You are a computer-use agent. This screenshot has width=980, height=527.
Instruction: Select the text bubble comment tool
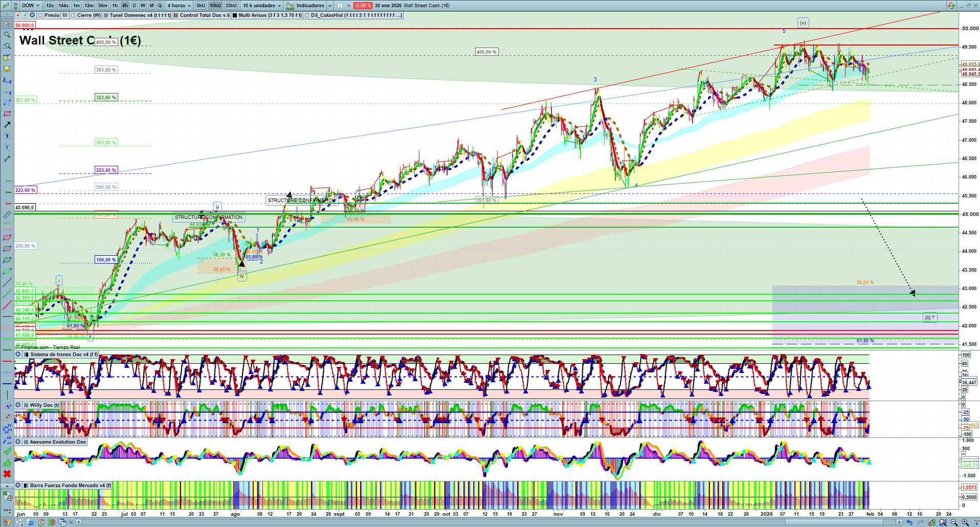pos(7,147)
